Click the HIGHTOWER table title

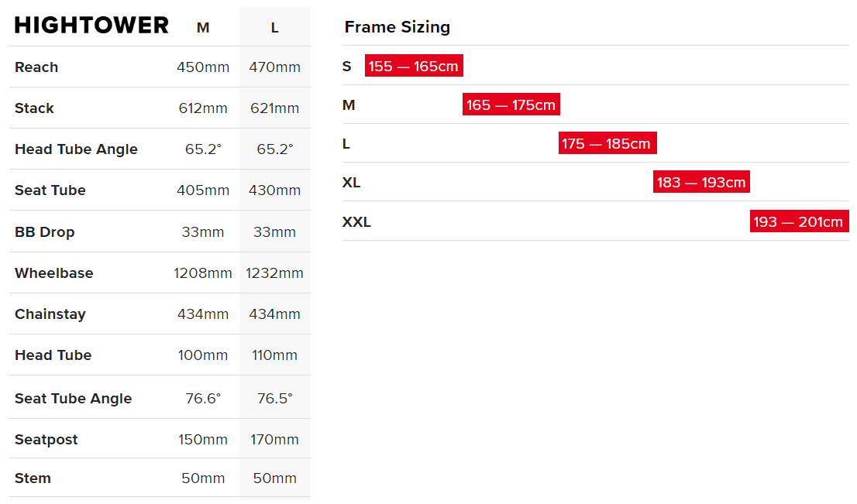pyautogui.click(x=91, y=26)
